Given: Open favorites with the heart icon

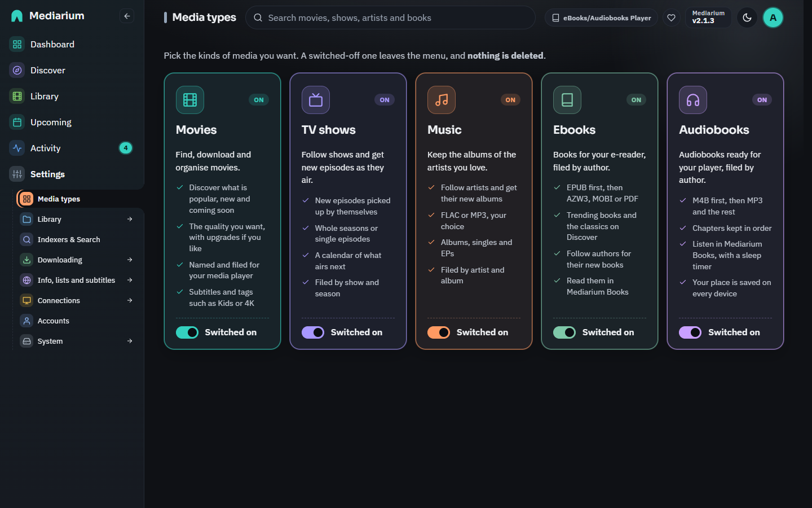Looking at the screenshot, I should [x=671, y=17].
